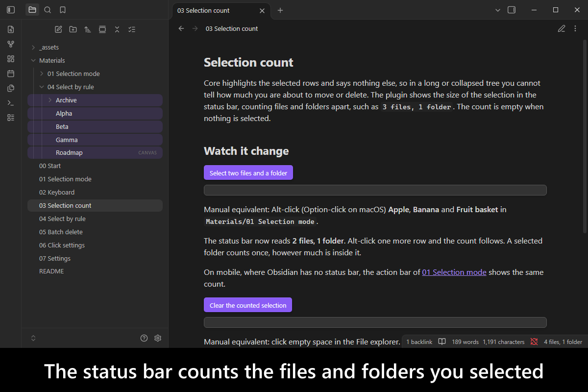Open the Files explorer tab icon

[32, 10]
